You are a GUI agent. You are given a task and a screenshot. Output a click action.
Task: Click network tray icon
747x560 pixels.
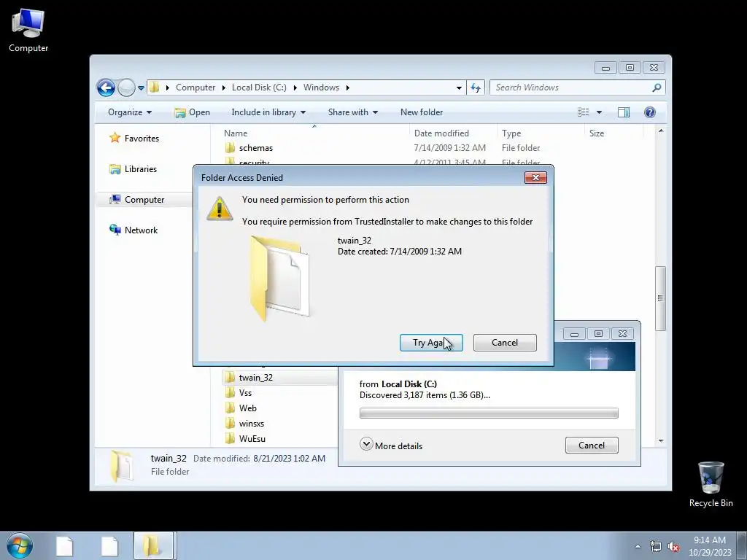(656, 546)
